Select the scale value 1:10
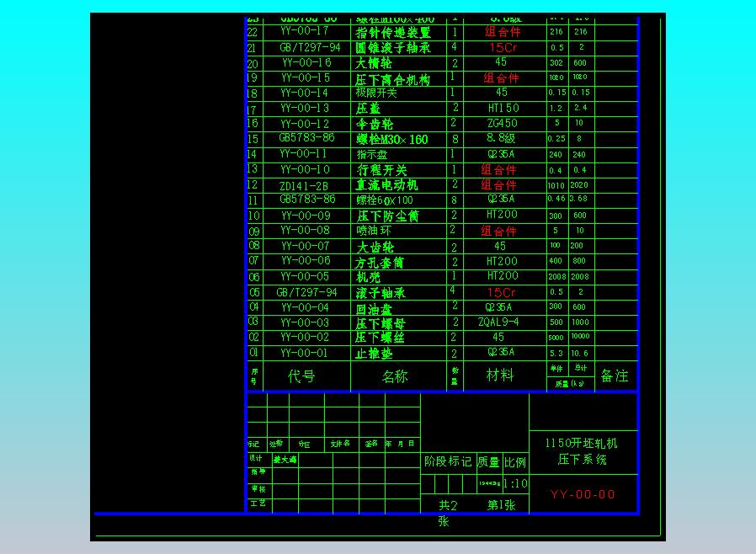Viewport: 756px width, 554px height. (515, 483)
